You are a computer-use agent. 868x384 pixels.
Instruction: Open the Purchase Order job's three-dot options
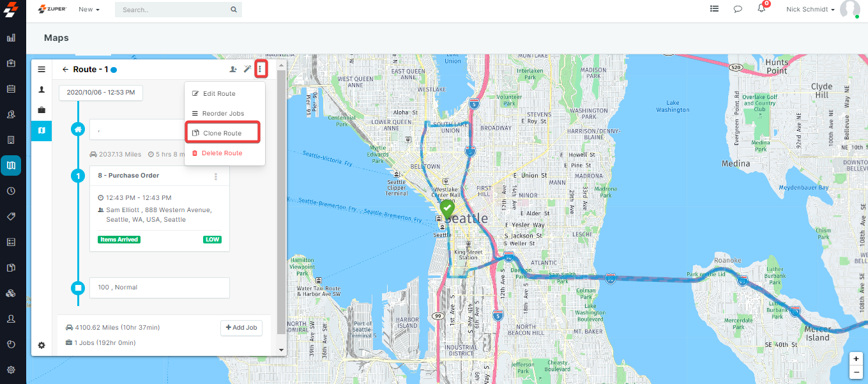tap(216, 177)
